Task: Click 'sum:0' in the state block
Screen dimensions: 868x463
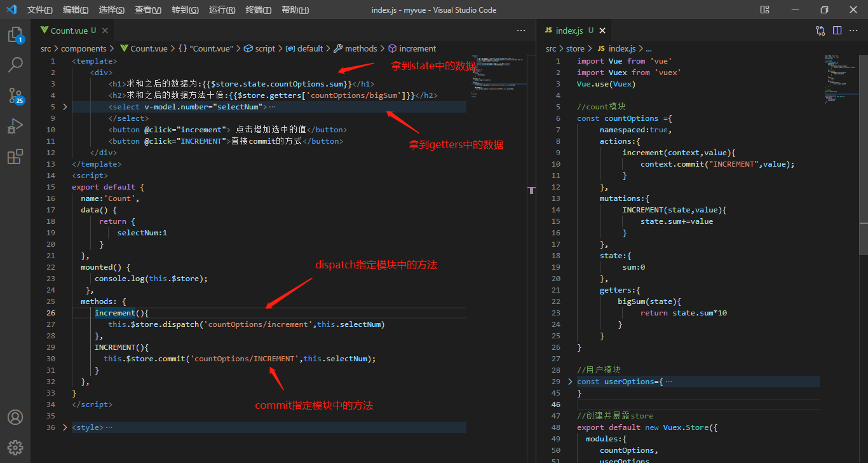Action: pyautogui.click(x=634, y=267)
